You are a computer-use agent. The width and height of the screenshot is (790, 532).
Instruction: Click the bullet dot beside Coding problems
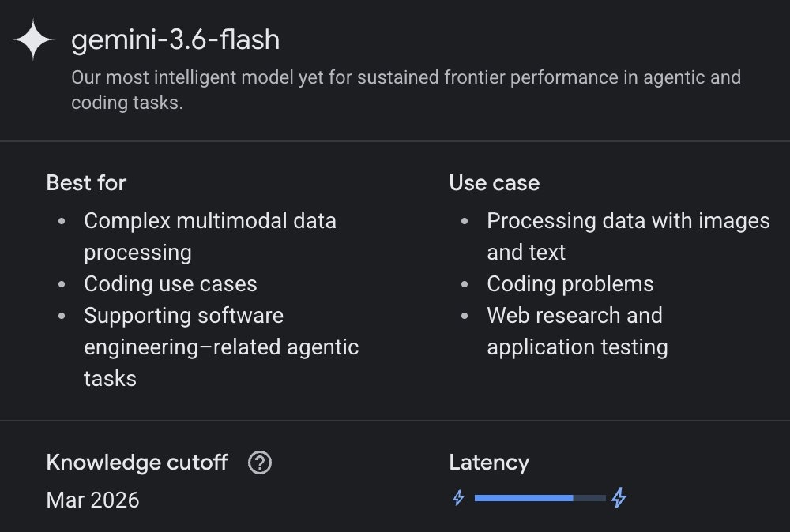point(465,284)
